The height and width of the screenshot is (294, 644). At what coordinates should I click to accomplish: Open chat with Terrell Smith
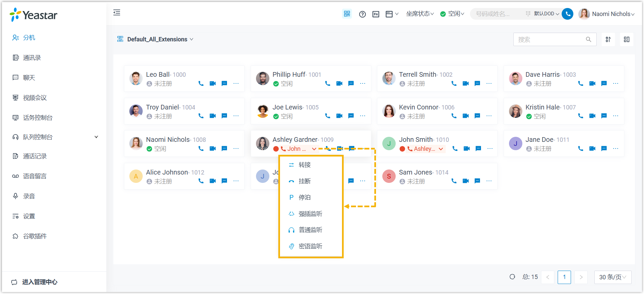coord(477,83)
